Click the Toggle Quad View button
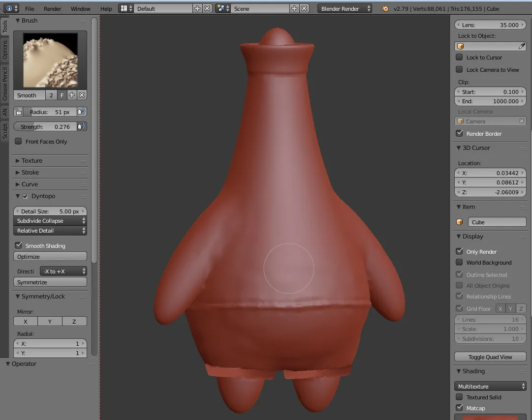 (490, 357)
